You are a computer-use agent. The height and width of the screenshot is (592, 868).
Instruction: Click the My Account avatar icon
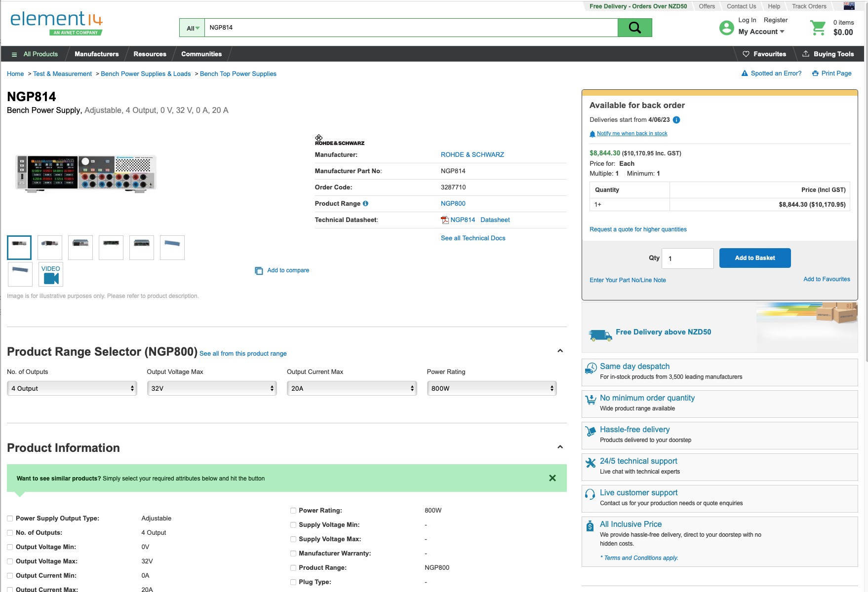click(x=726, y=28)
